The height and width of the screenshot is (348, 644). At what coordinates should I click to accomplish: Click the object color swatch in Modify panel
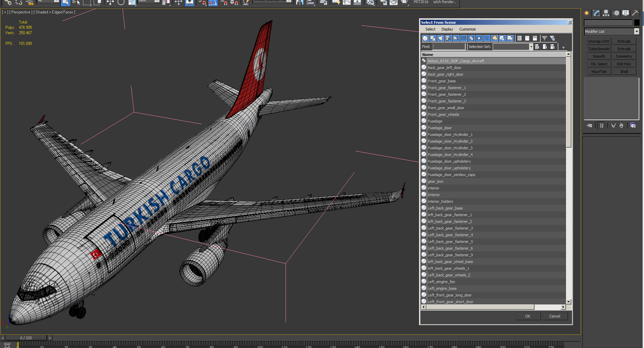[x=637, y=23]
